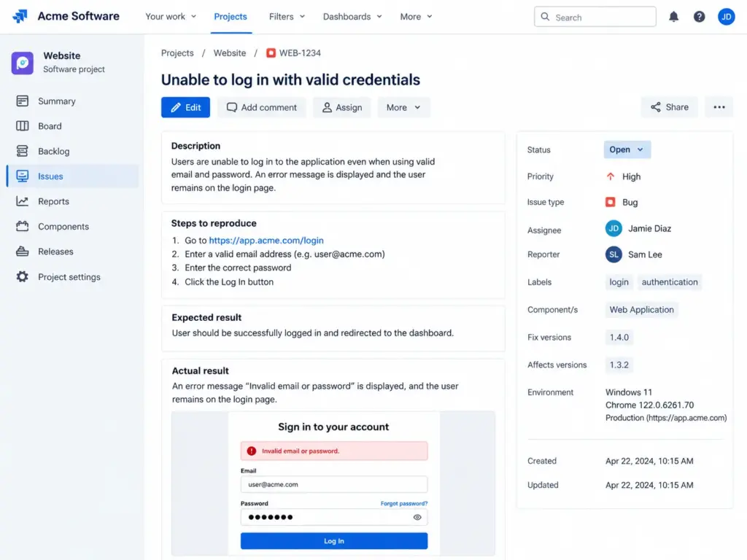The image size is (747, 560).
Task: Click the Reports chart icon
Action: [x=23, y=201]
